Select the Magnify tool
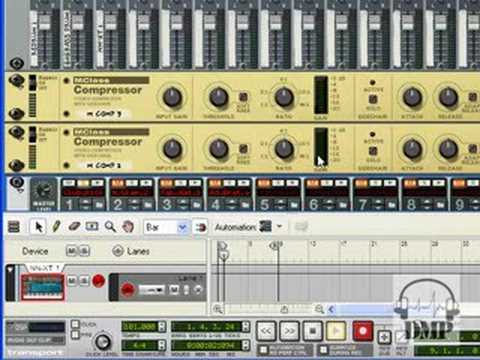 (x=110, y=227)
